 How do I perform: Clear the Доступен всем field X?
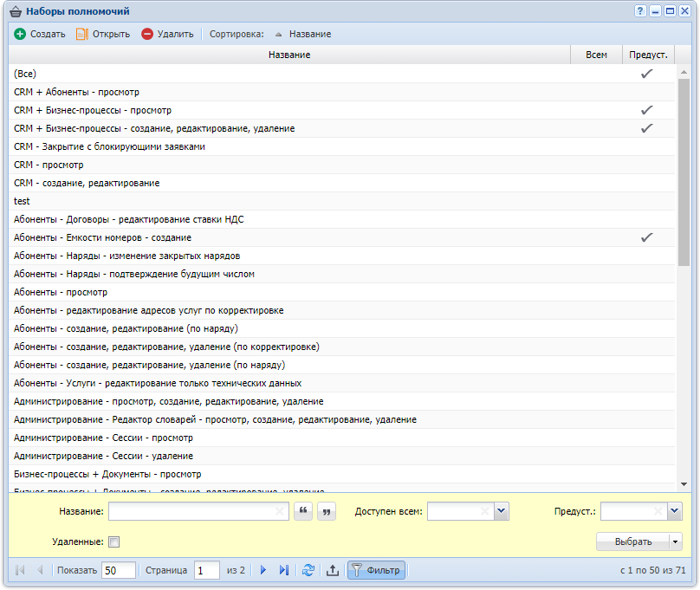click(485, 511)
